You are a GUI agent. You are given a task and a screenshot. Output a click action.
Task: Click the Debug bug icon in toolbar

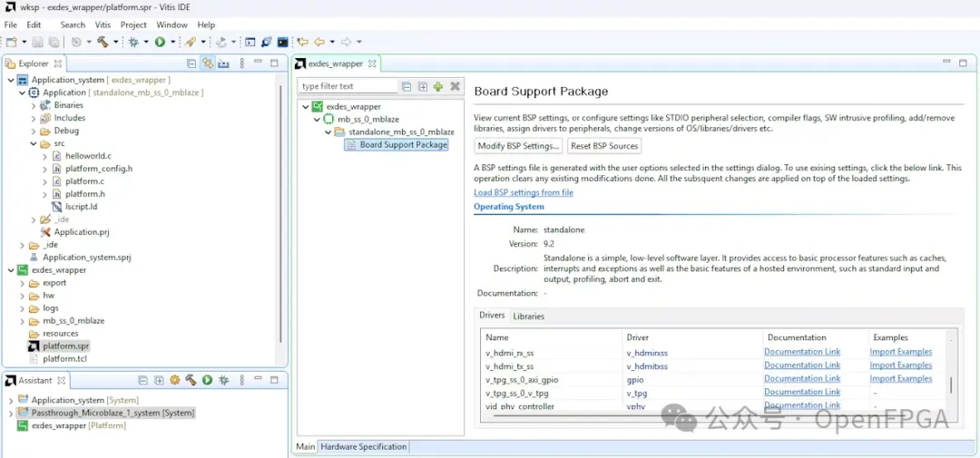tap(133, 42)
